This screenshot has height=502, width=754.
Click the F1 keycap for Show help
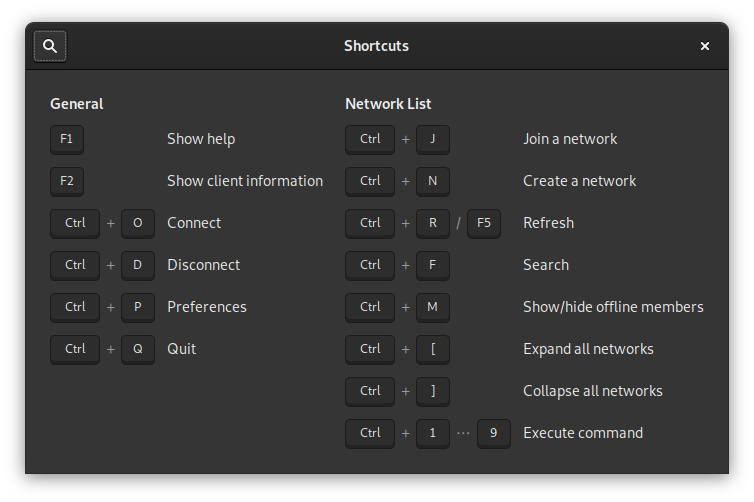click(66, 139)
